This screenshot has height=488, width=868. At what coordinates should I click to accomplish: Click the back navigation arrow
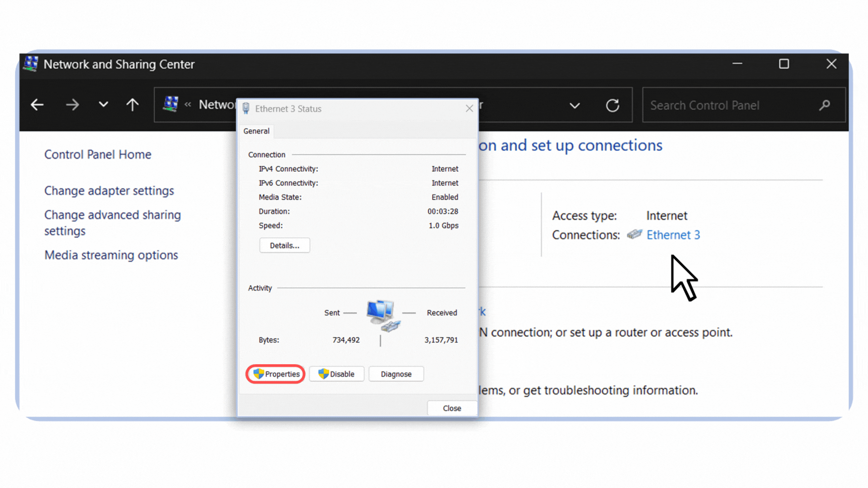point(37,105)
